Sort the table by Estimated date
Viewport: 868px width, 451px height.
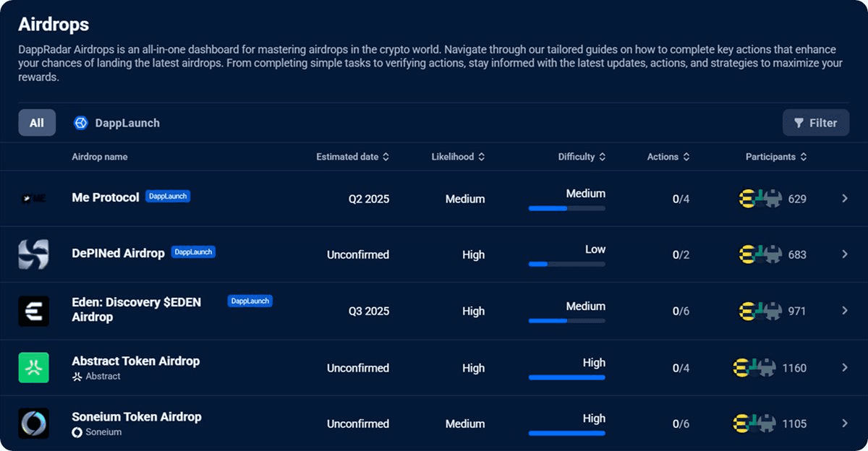353,156
